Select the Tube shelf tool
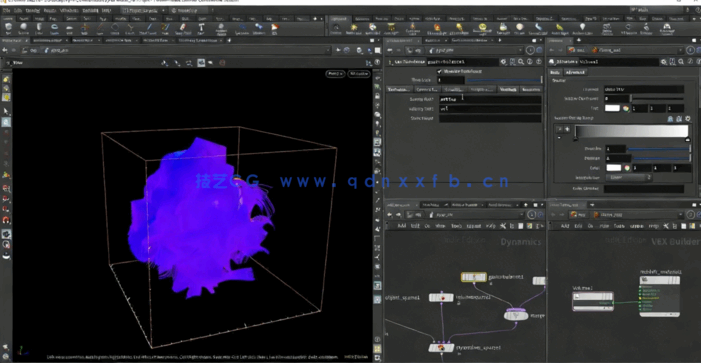 point(39,29)
